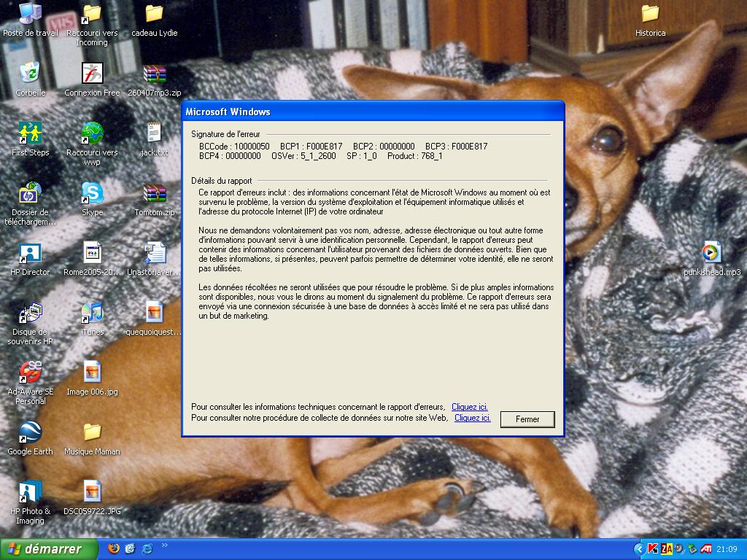Image resolution: width=747 pixels, height=560 pixels.
Task: Open the démarrer Start menu
Action: (x=49, y=549)
